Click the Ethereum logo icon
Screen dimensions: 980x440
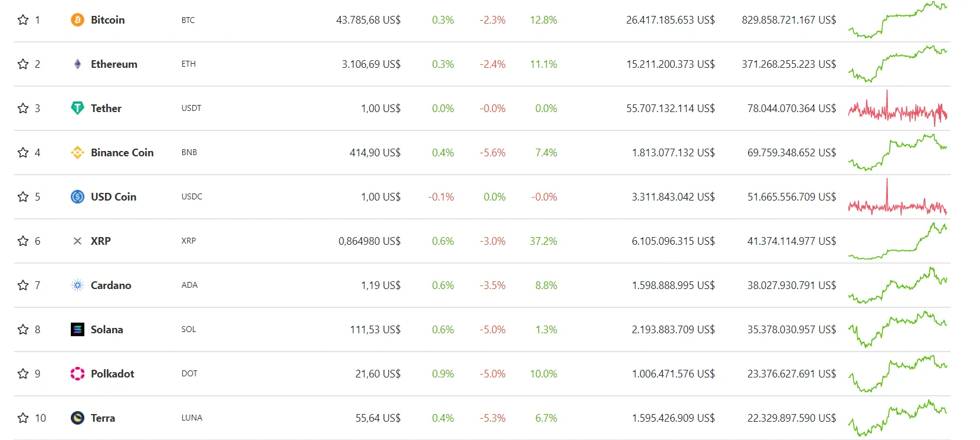(x=77, y=64)
